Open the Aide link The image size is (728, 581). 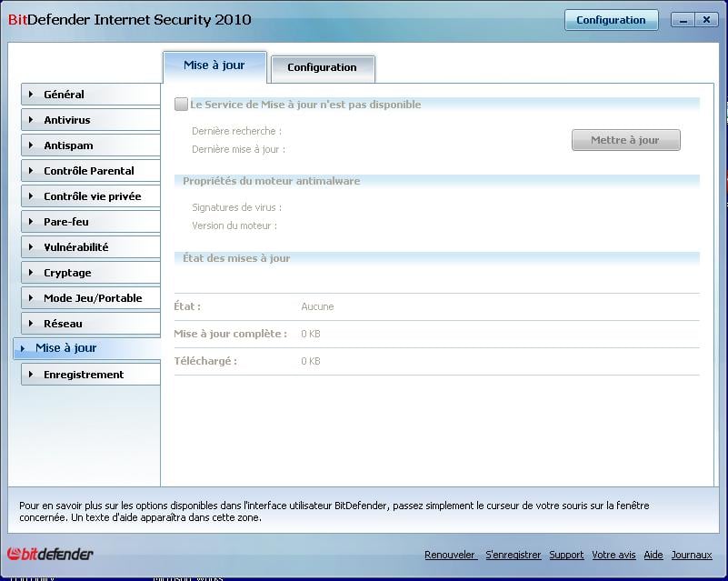[653, 555]
